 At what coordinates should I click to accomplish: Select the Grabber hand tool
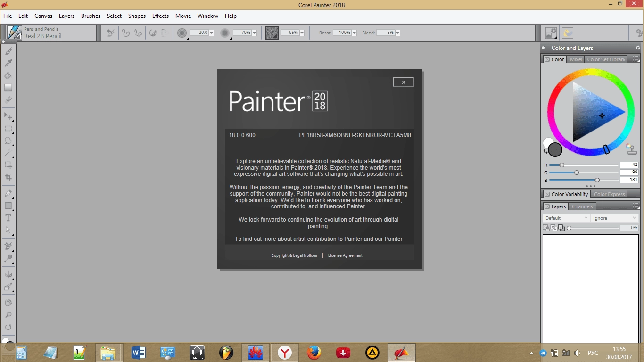point(8,303)
